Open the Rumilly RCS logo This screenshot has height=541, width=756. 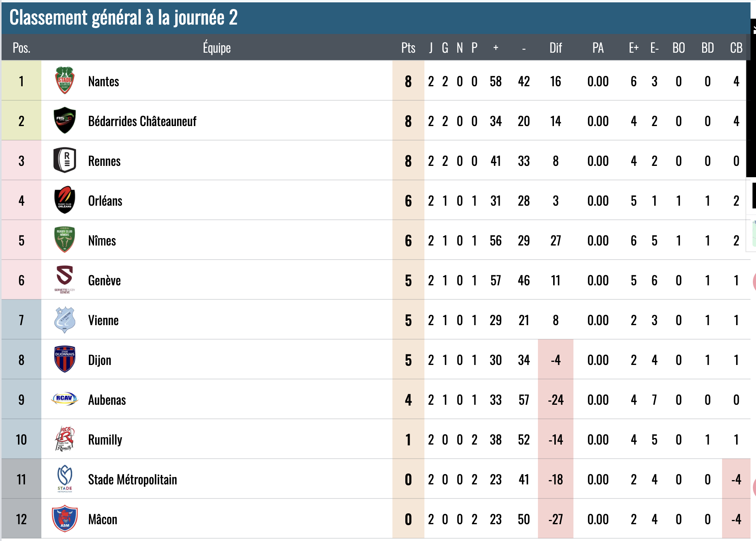click(65, 439)
